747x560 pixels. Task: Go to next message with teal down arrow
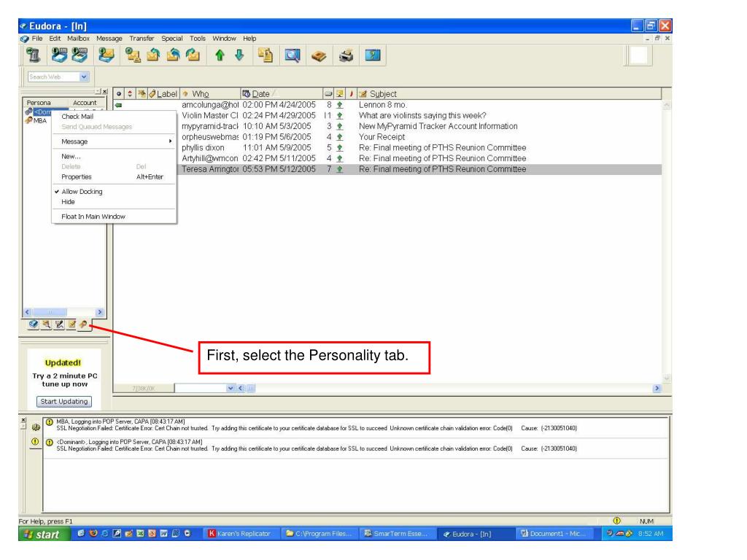pos(239,55)
